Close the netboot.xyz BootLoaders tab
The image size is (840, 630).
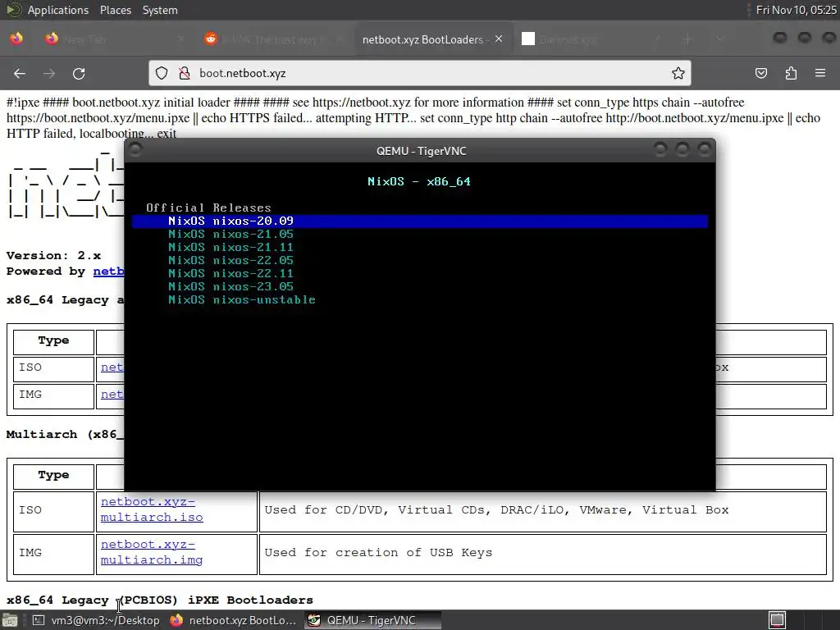pos(499,39)
